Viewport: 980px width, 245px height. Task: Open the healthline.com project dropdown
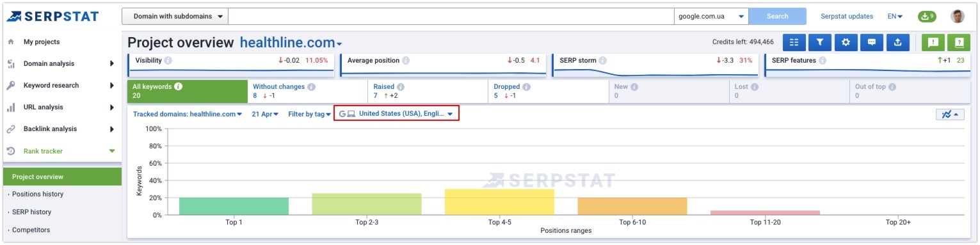pos(291,43)
